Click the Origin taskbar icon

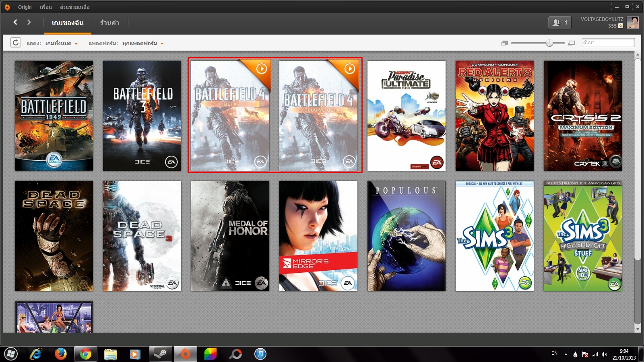click(x=185, y=354)
